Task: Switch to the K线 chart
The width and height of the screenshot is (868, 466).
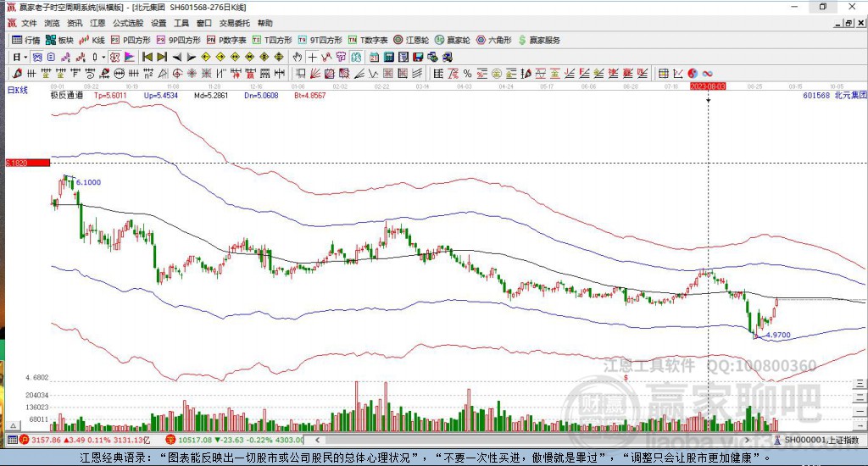Action: [92, 40]
